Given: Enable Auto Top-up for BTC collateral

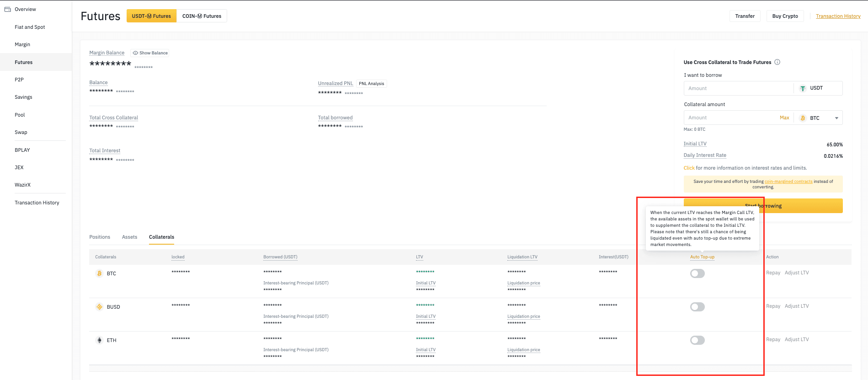Looking at the screenshot, I should pyautogui.click(x=698, y=273).
